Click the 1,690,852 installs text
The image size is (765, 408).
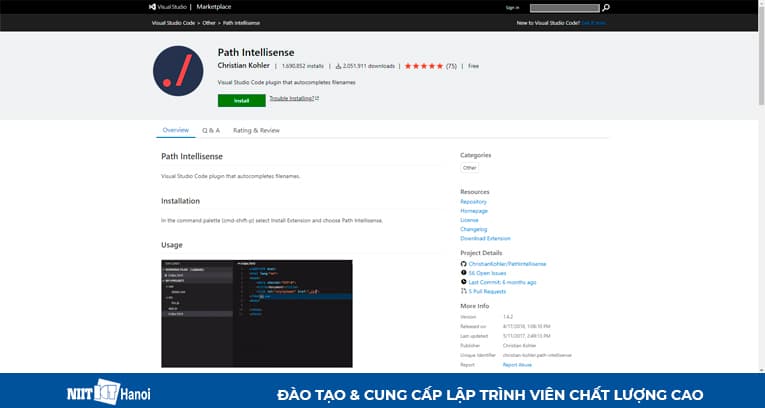pos(302,66)
